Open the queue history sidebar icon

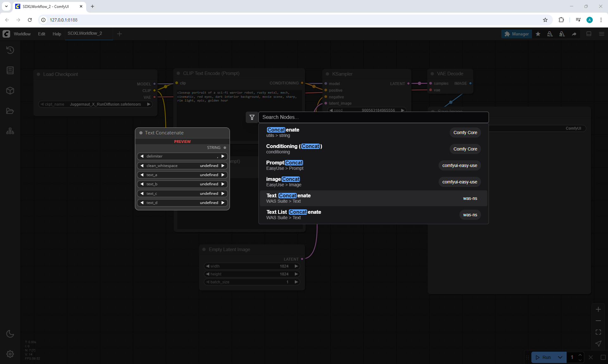pos(10,50)
